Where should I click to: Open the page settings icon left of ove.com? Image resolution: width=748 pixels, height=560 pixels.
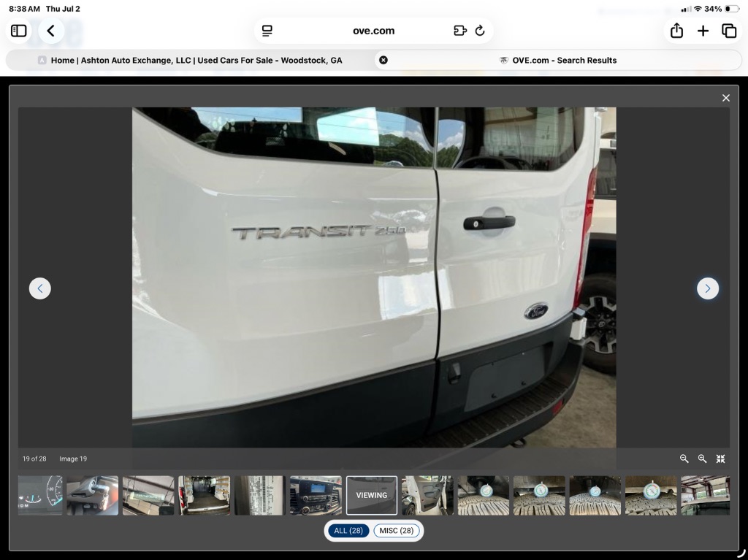point(267,31)
